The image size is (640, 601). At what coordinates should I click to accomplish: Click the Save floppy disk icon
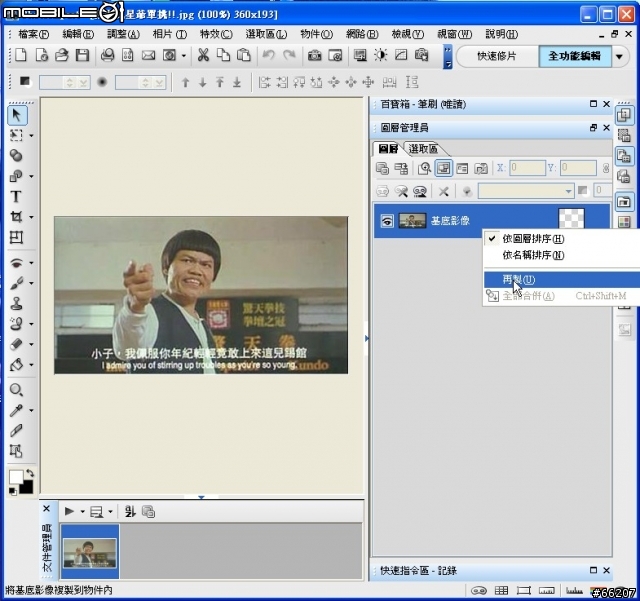tap(82, 55)
